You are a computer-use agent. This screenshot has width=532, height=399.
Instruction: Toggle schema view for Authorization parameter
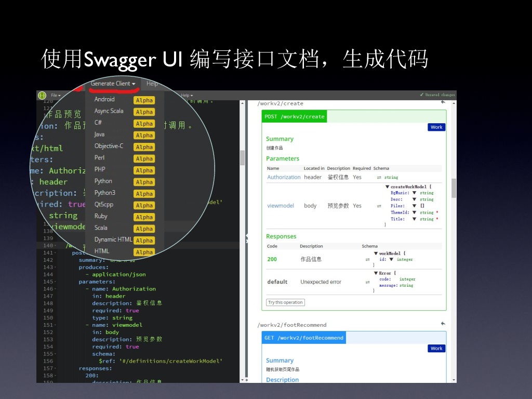point(379,178)
